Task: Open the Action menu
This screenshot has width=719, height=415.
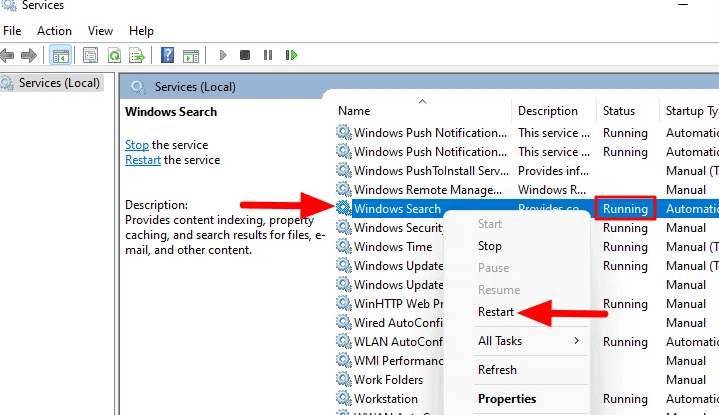Action: (x=54, y=31)
